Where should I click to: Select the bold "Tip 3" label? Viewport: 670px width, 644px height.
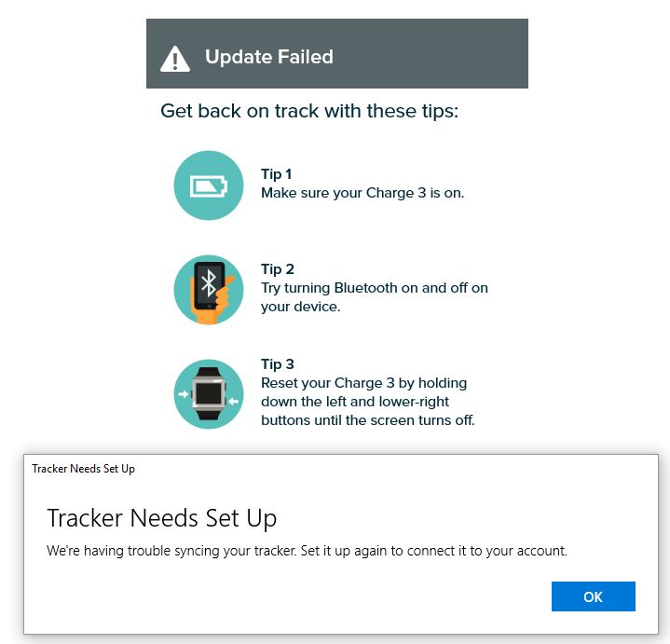pyautogui.click(x=278, y=364)
